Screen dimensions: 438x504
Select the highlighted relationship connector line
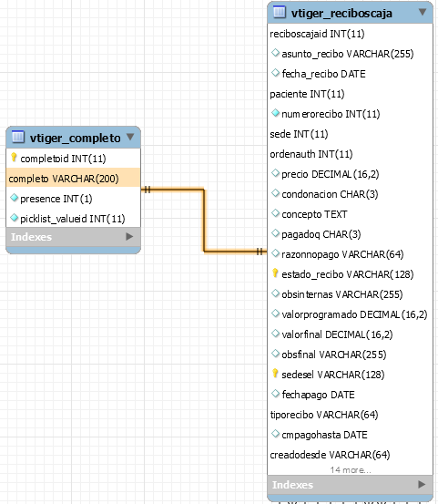click(204, 221)
